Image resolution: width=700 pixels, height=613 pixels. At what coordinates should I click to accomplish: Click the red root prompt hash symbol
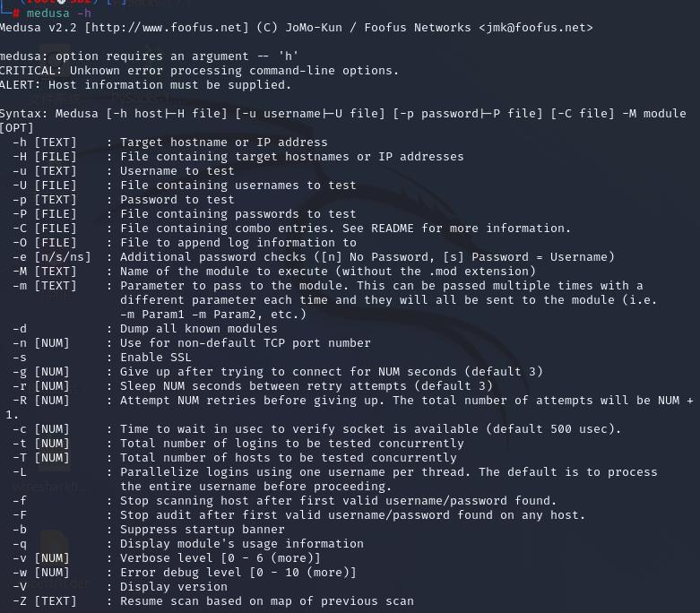pos(16,13)
